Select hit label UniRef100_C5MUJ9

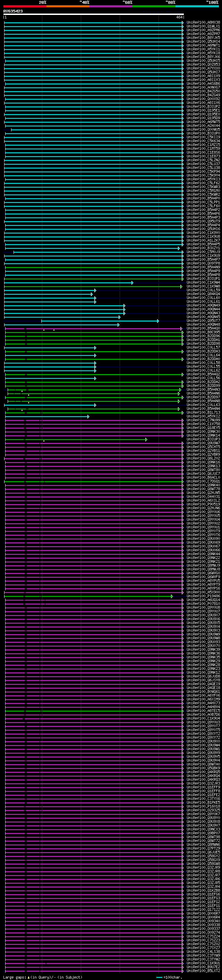coord(203,252)
